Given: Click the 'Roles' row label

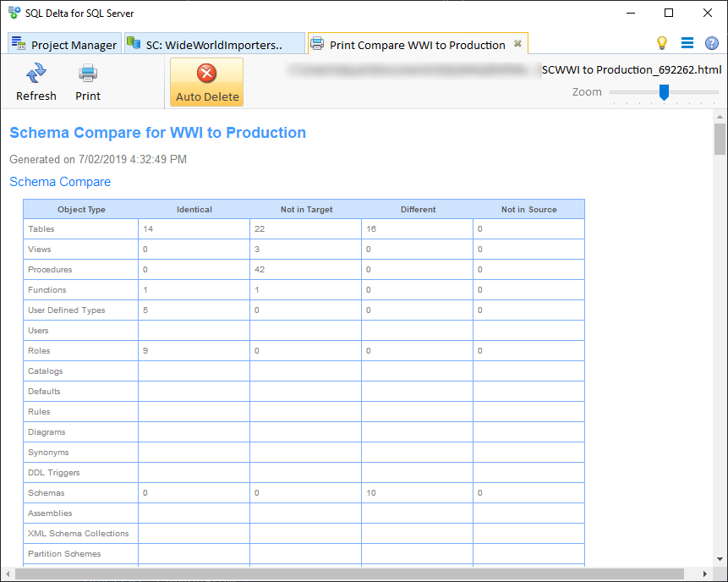Looking at the screenshot, I should 39,351.
